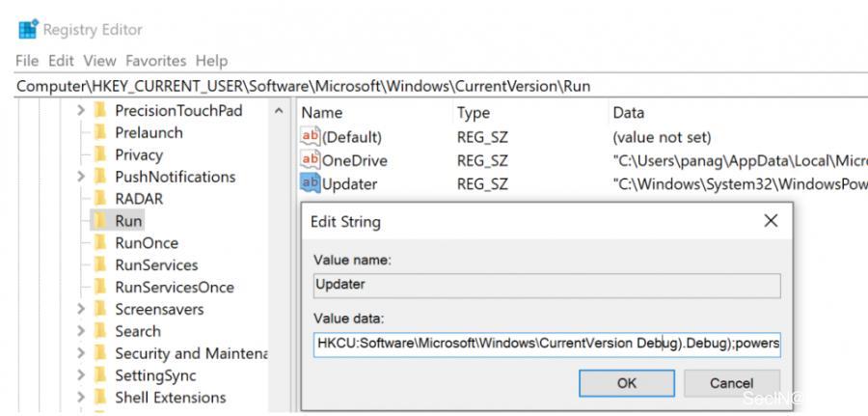
Task: Expand the Search key
Action: (81, 331)
